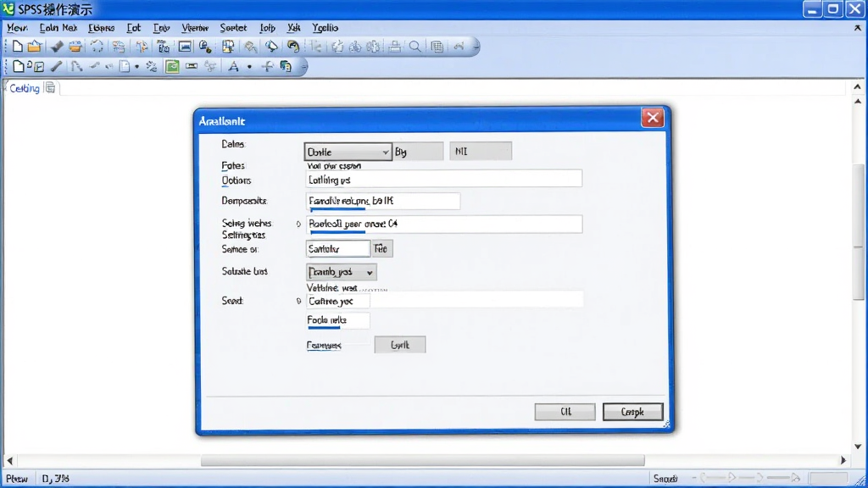Click the stacked pages copy icon

286,66
